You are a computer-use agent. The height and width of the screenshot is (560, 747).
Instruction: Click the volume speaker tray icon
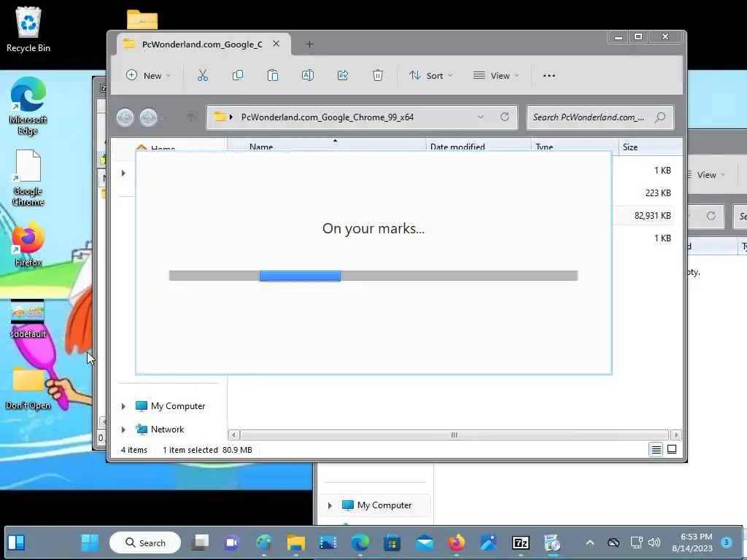tap(654, 542)
